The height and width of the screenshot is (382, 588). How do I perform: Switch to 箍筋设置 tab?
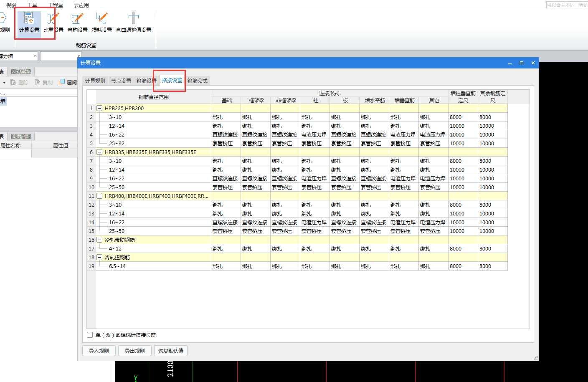click(147, 81)
